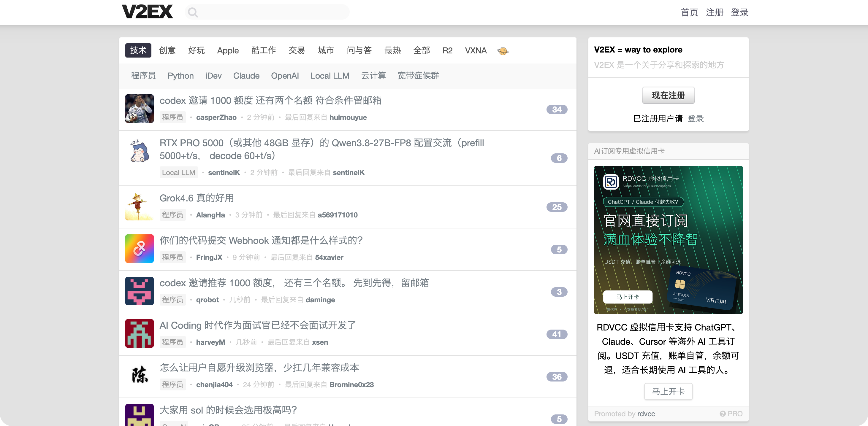This screenshot has width=868, height=426.
Task: Open the rdvcc promoter link
Action: coord(646,414)
